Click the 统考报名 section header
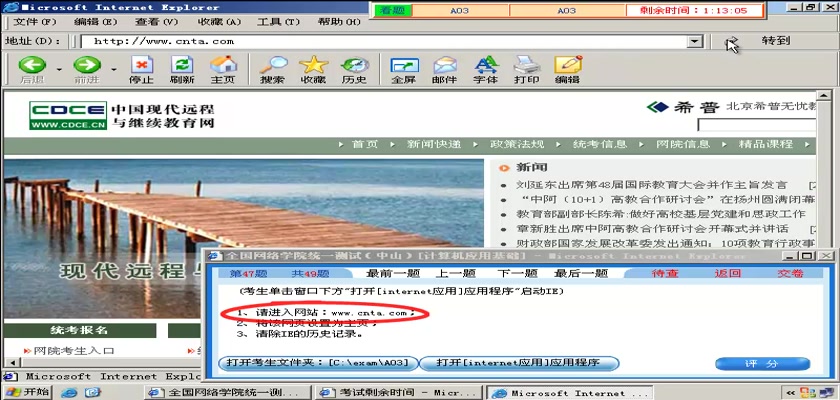The image size is (840, 400). tap(79, 330)
